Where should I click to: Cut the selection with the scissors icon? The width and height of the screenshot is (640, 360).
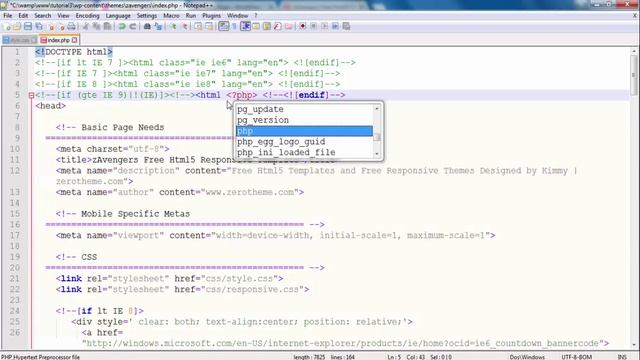(86, 27)
